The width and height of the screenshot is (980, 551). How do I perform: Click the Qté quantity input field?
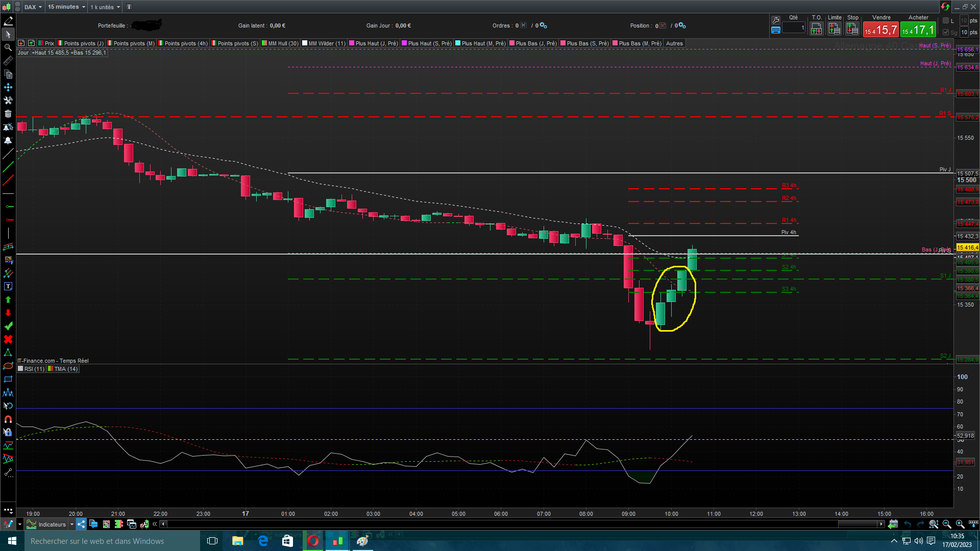[x=793, y=28]
